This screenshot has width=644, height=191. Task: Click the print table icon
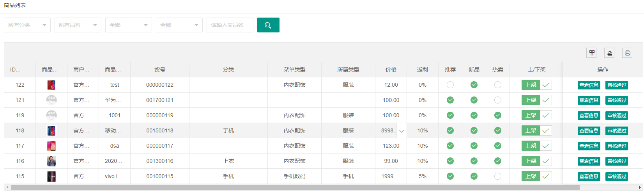pos(627,53)
